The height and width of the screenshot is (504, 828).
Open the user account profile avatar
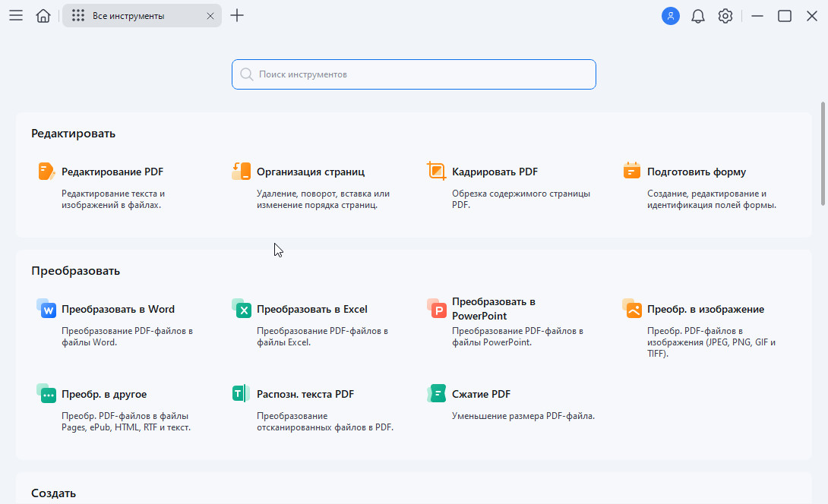tap(670, 16)
